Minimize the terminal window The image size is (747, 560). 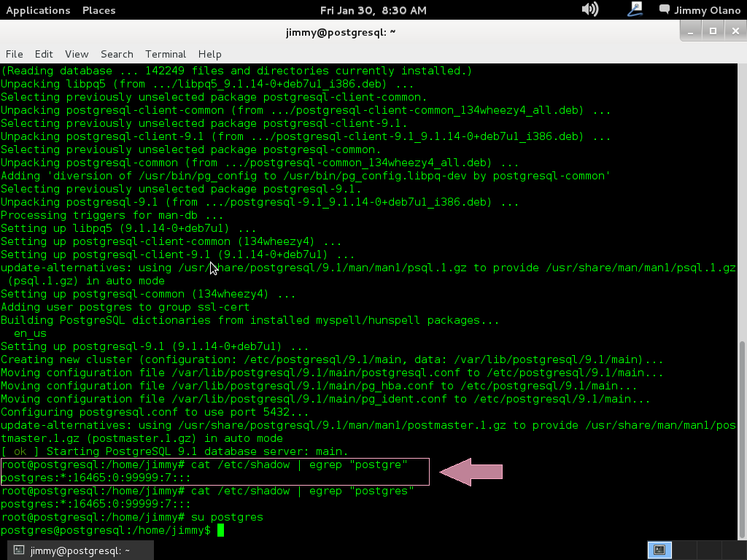[694, 31]
